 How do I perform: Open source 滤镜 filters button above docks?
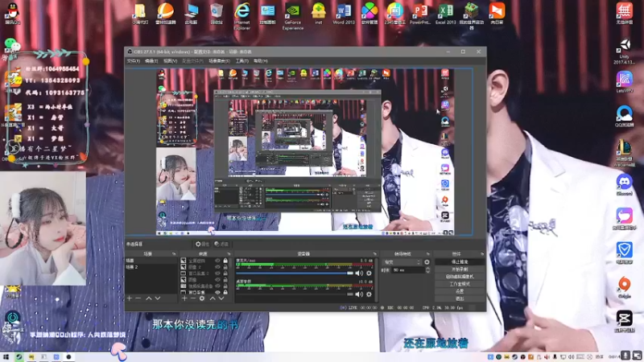221,244
